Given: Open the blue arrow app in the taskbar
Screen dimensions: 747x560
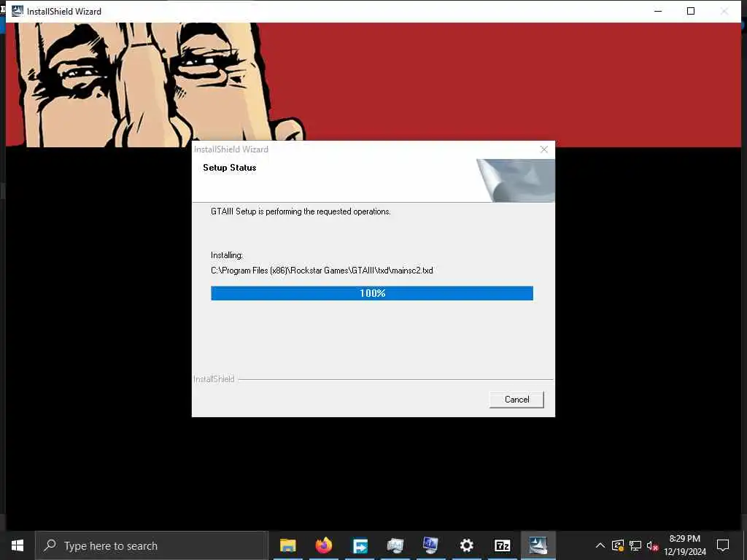Looking at the screenshot, I should (x=360, y=545).
